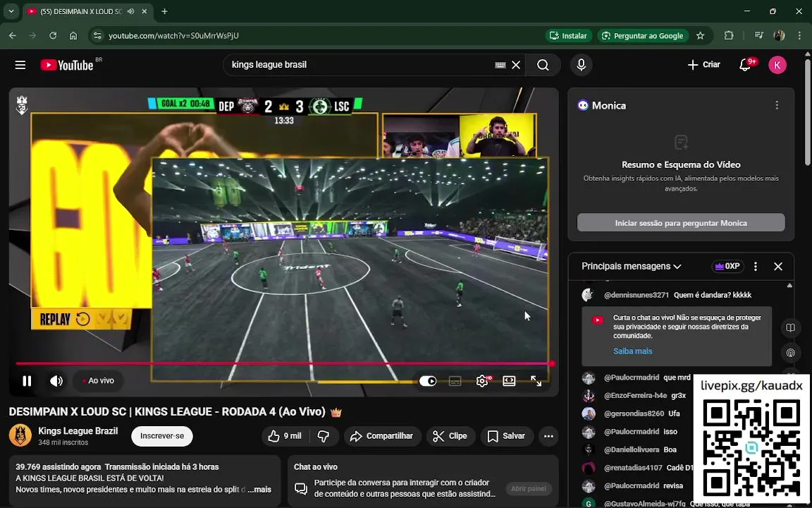This screenshot has width=812, height=508.
Task: Jump to live with Ao vivo
Action: coord(99,380)
